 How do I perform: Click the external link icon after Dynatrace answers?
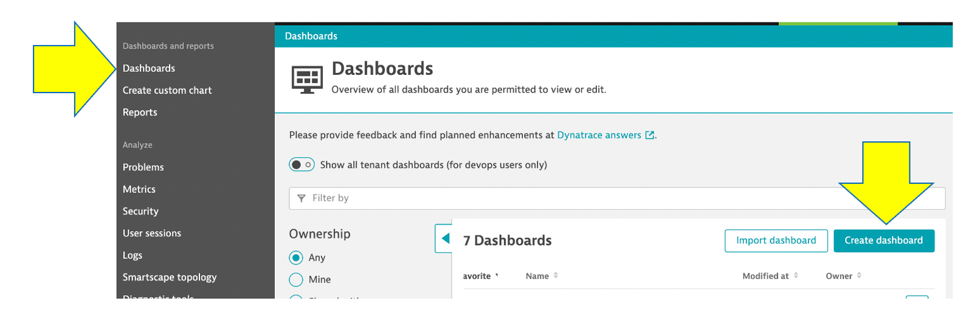click(649, 135)
